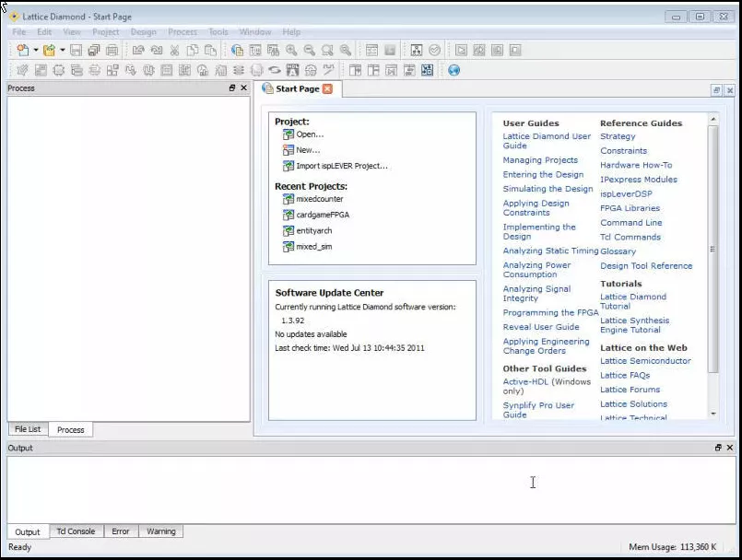Open the Simulating the Design link
The width and height of the screenshot is (742, 560).
548,189
